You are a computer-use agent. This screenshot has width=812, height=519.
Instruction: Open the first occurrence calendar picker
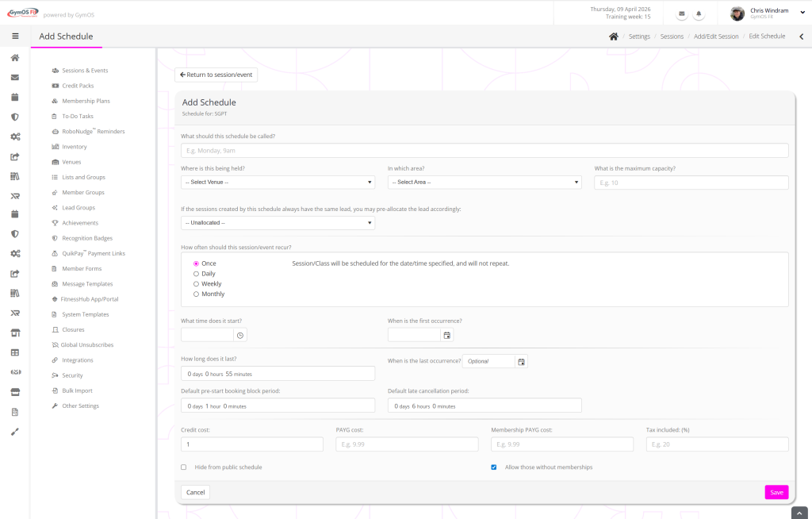tap(447, 336)
